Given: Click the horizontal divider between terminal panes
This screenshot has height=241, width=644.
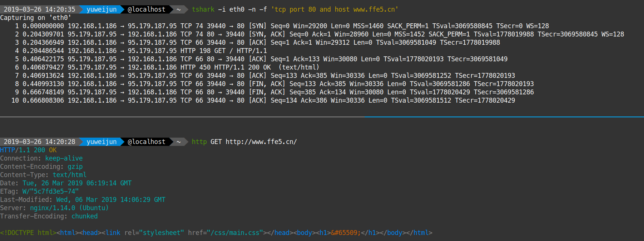Looking at the screenshot, I should [322, 117].
